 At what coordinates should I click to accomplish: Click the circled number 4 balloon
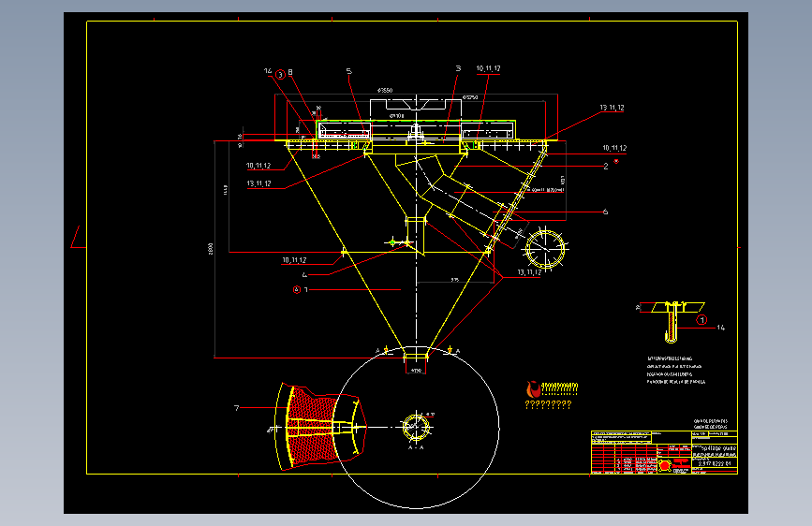click(x=297, y=289)
